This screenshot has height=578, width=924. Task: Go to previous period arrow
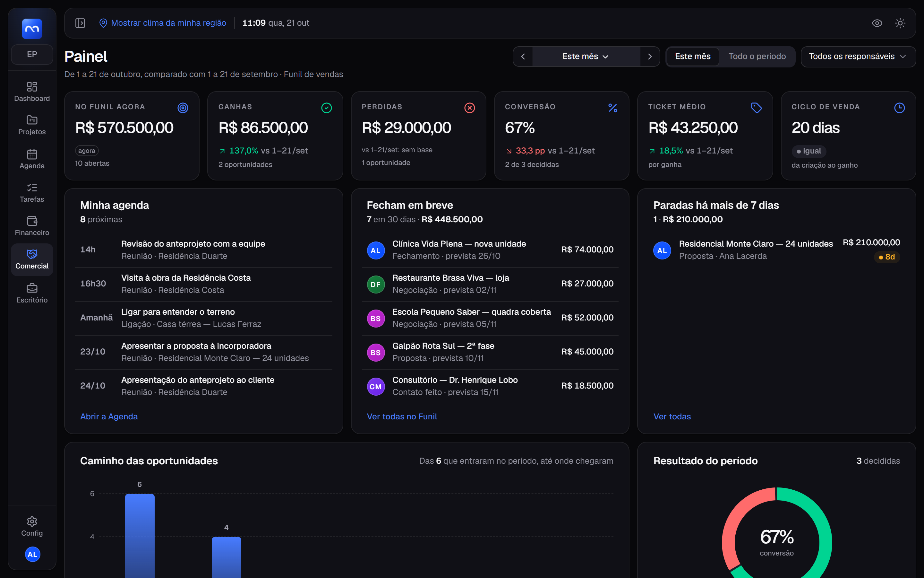coord(523,57)
